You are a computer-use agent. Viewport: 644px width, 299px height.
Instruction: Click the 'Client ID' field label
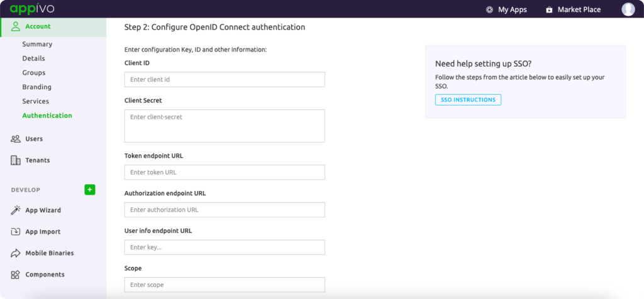(137, 63)
